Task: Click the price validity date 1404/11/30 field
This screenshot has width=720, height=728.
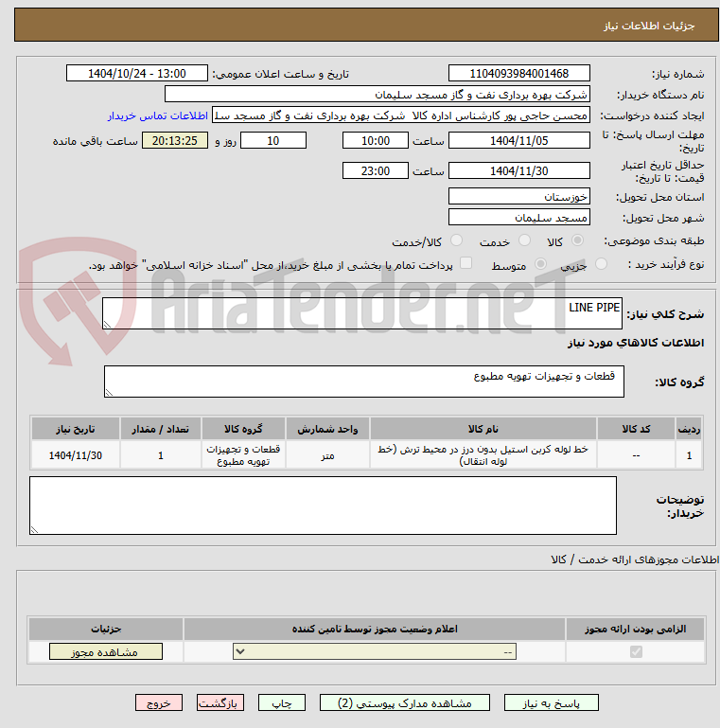Action: click(519, 170)
